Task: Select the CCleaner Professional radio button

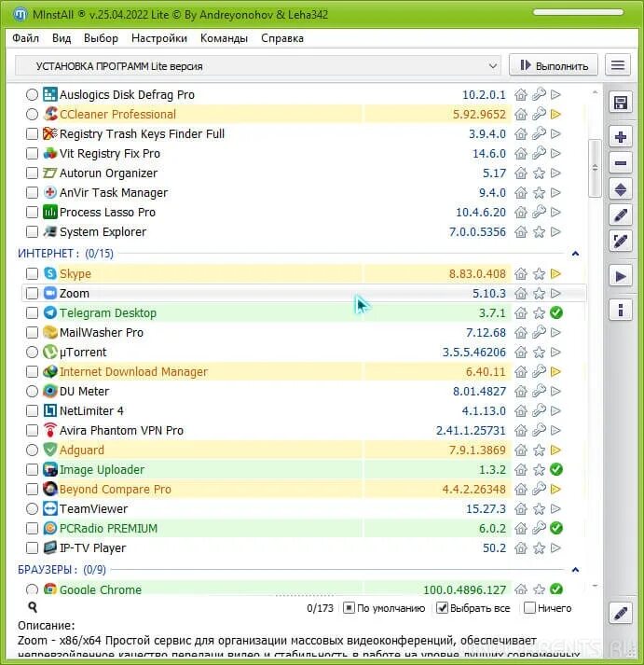Action: (x=33, y=114)
